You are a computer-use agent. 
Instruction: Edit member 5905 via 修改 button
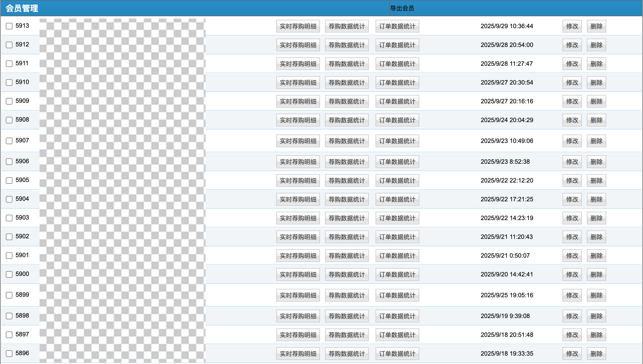(x=572, y=180)
